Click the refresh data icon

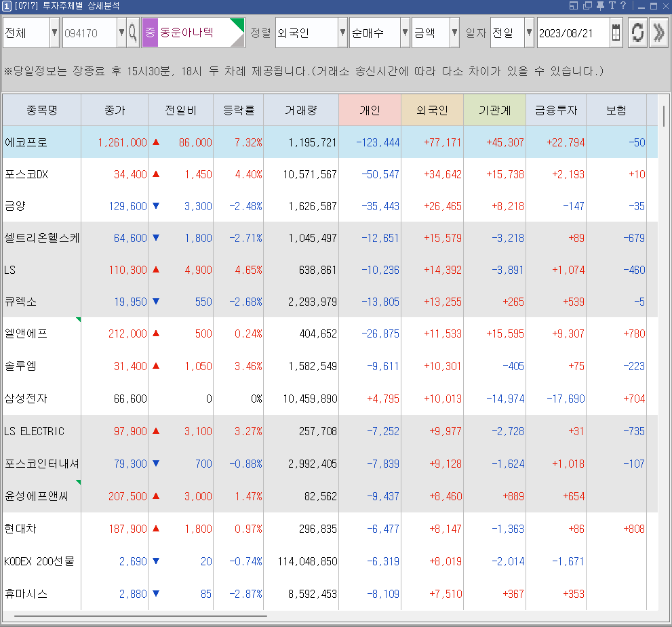tap(637, 33)
